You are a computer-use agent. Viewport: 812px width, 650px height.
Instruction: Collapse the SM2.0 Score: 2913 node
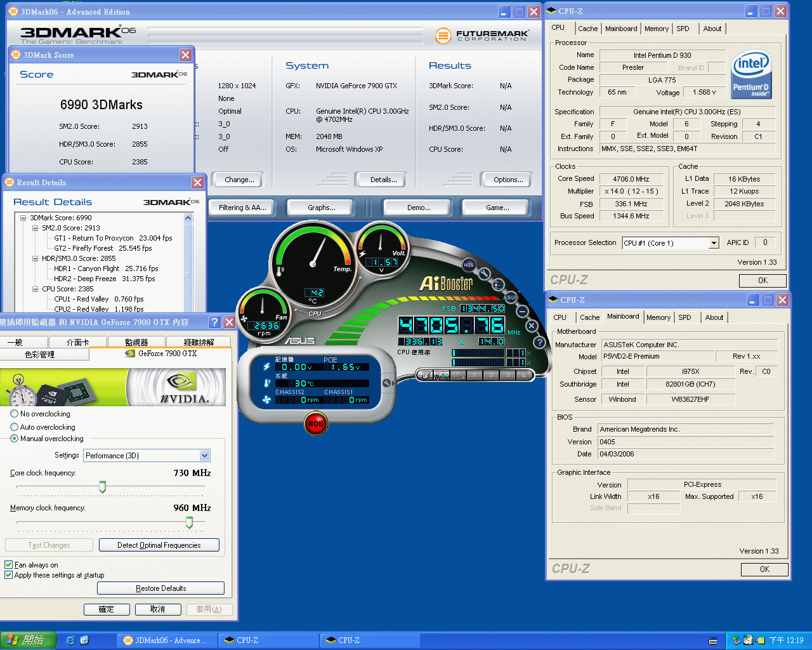coord(36,228)
